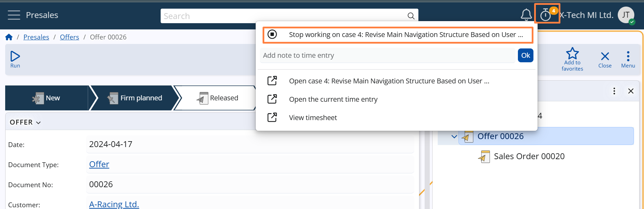The image size is (644, 209).
Task: Add offer to favorites star
Action: pyautogui.click(x=572, y=58)
